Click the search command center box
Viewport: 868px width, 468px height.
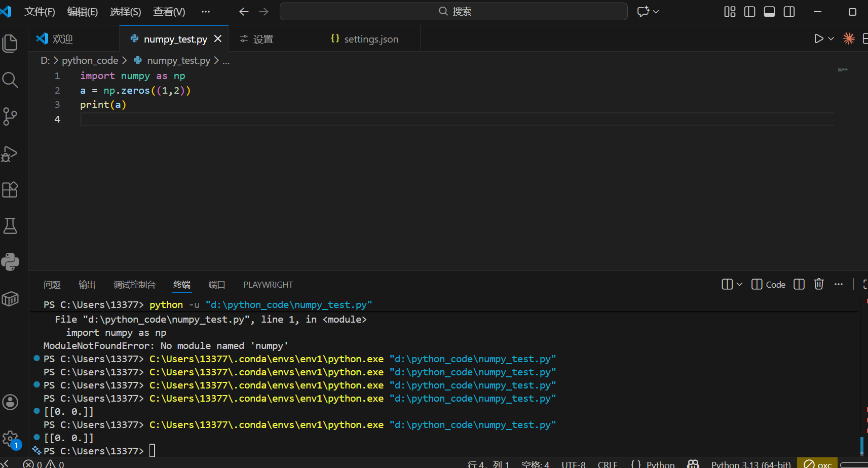[454, 12]
